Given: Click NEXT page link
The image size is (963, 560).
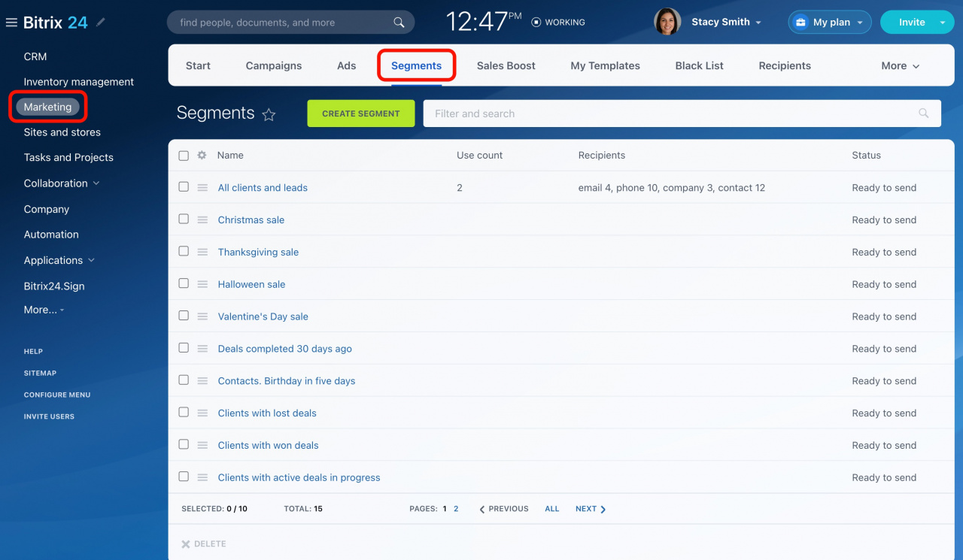Looking at the screenshot, I should (591, 509).
